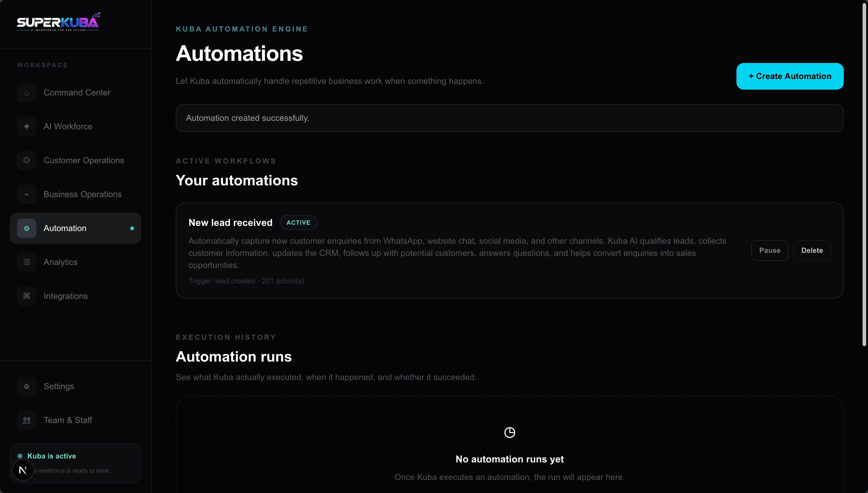868x493 pixels.
Task: Navigate to Business Operations
Action: coord(75,194)
